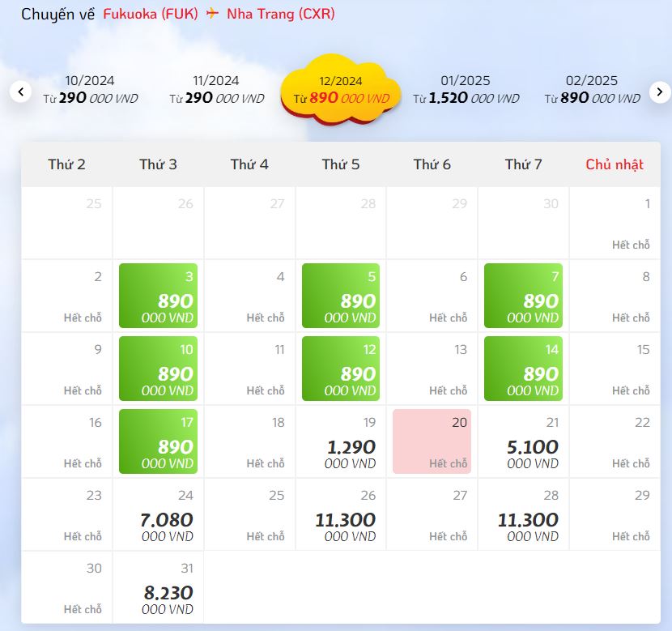Pick December 24 fare 7.080 000 VND
The height and width of the screenshot is (631, 672).
pos(158,514)
